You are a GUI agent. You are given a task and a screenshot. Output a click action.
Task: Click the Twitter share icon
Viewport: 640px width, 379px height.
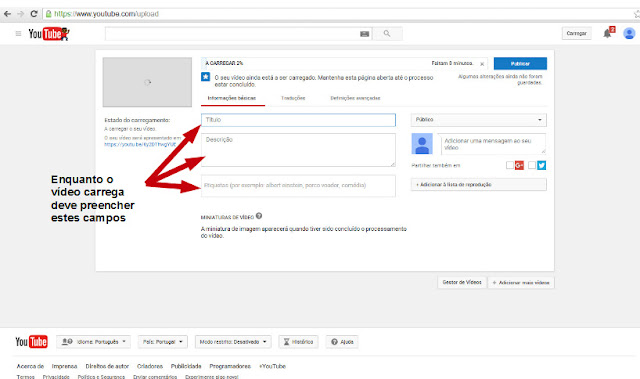coord(542,165)
